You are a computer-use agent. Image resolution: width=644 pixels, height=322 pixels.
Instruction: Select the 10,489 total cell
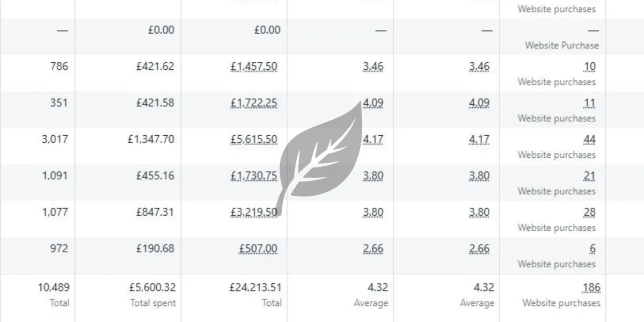[53, 288]
